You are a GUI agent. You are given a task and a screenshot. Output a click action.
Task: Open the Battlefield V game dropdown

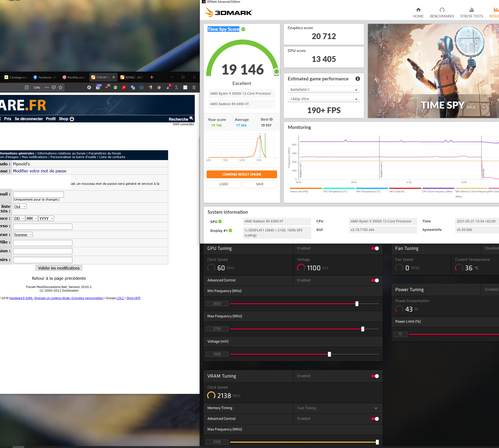click(x=324, y=90)
